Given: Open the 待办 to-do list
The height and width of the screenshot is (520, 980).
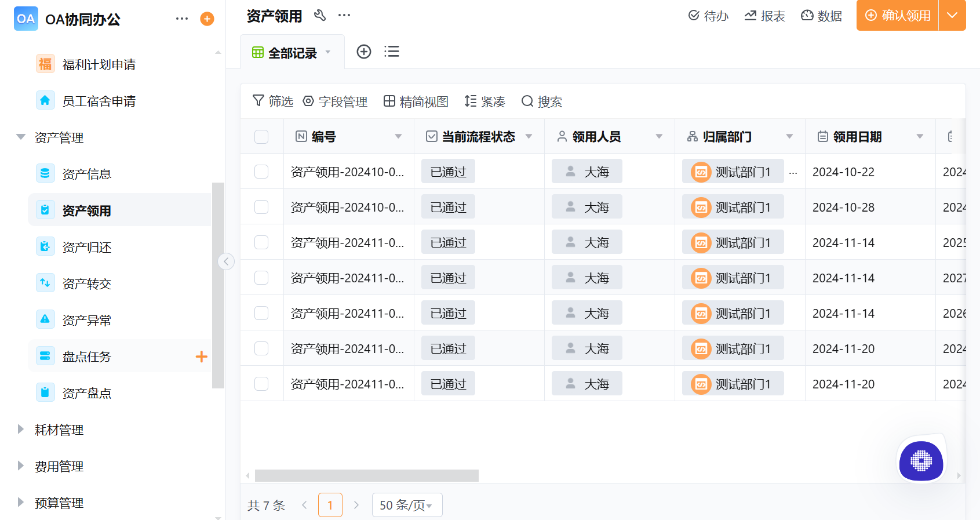Looking at the screenshot, I should pyautogui.click(x=708, y=16).
